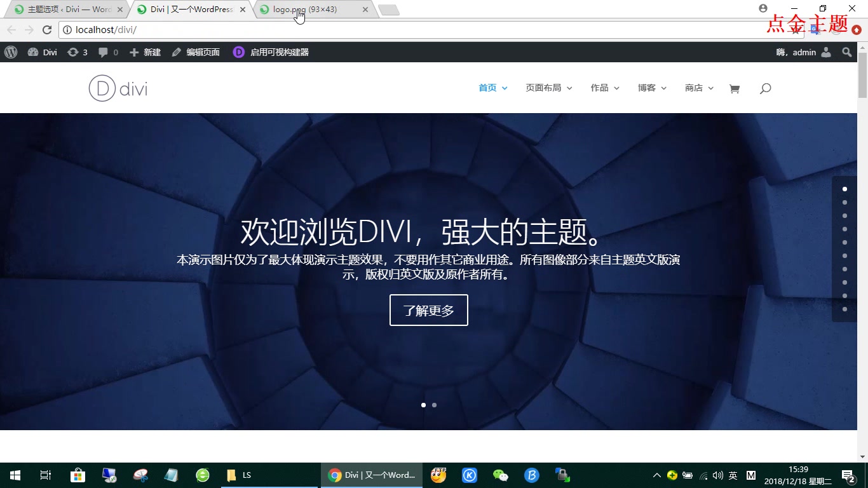This screenshot has width=868, height=488.
Task: Select the second hero slider dot
Action: click(434, 405)
